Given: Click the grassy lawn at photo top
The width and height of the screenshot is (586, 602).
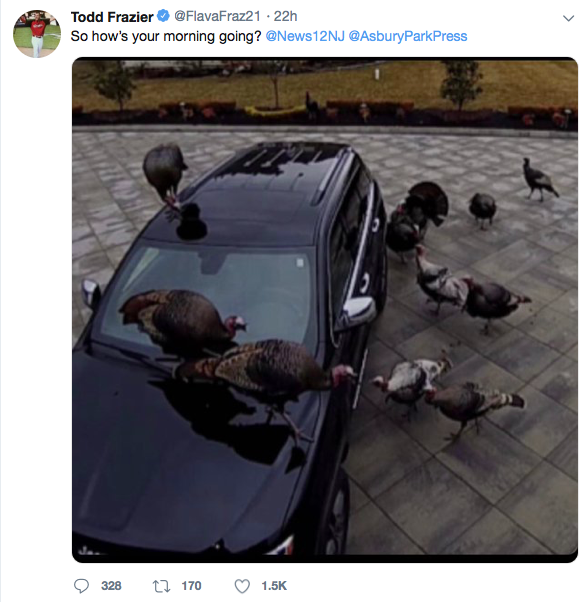Looking at the screenshot, I should click(324, 82).
